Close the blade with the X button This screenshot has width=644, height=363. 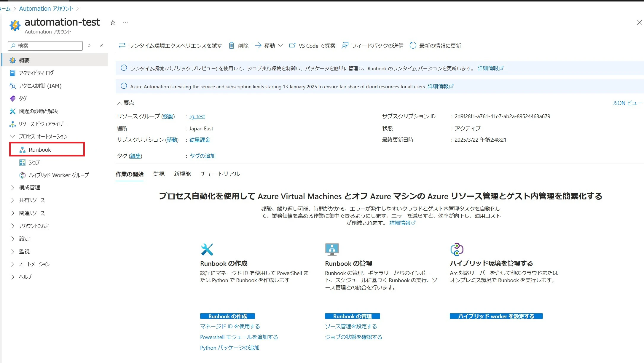click(640, 22)
